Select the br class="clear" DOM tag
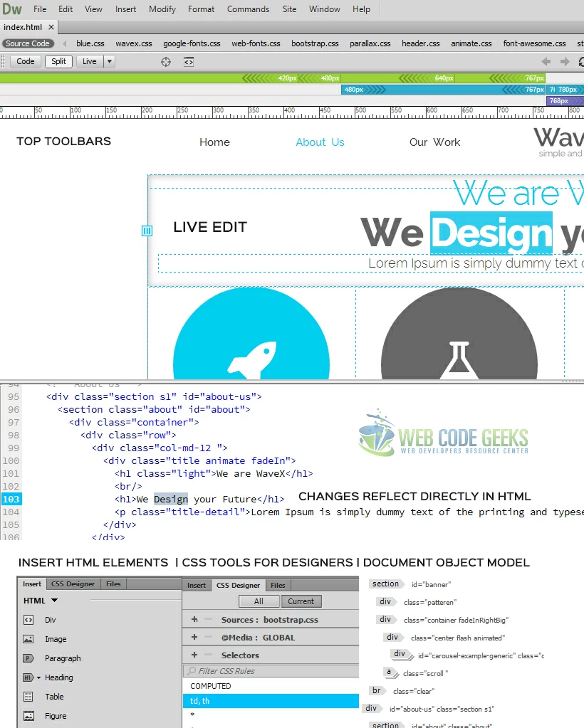The height and width of the screenshot is (728, 584). click(x=377, y=691)
